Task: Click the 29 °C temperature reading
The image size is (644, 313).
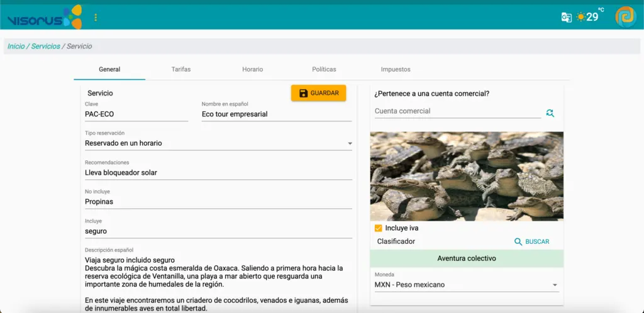Action: click(595, 16)
